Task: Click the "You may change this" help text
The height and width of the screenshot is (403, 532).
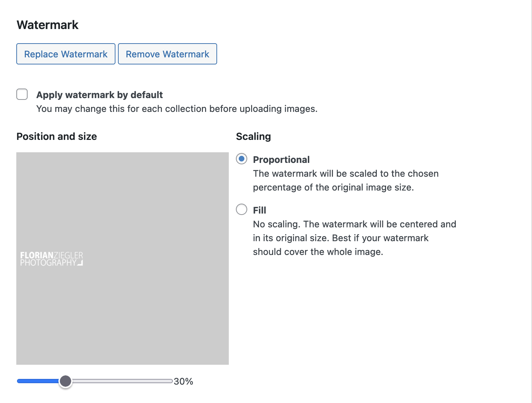Action: pos(177,109)
